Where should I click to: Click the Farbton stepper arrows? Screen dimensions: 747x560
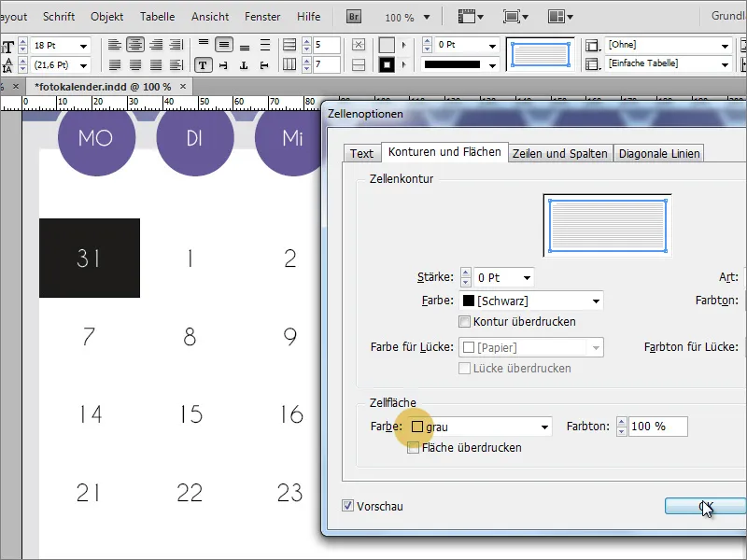coord(621,427)
